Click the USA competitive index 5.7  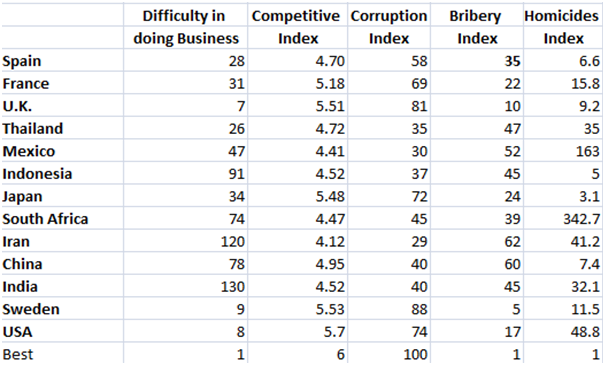coord(297,332)
